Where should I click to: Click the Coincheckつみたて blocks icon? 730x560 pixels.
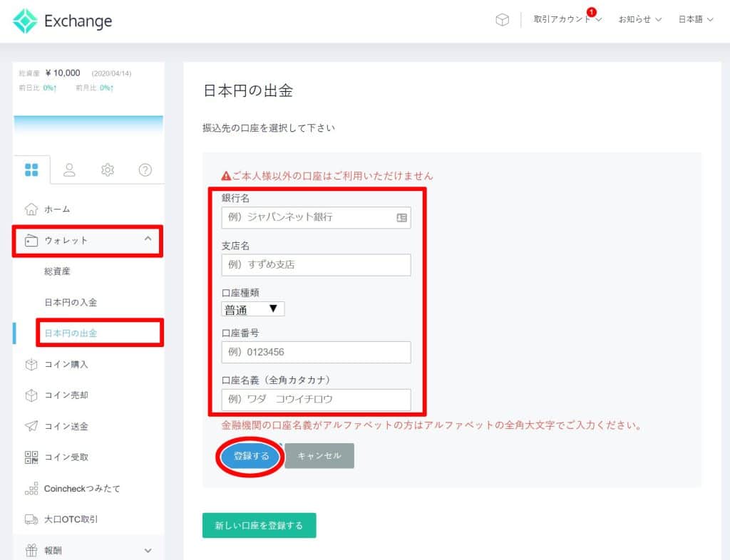pos(31,488)
